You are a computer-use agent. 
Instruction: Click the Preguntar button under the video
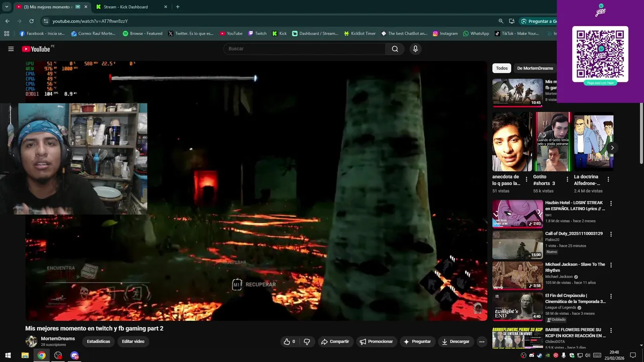point(418,341)
